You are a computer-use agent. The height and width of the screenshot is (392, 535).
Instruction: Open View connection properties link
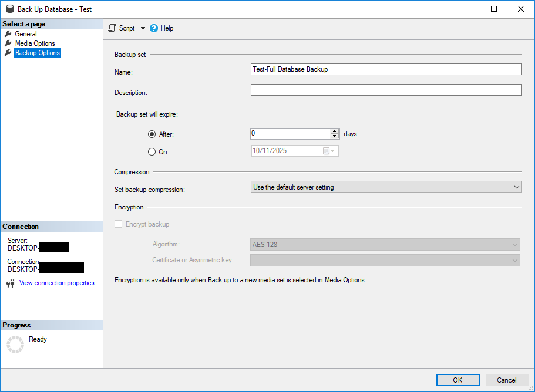(x=56, y=283)
